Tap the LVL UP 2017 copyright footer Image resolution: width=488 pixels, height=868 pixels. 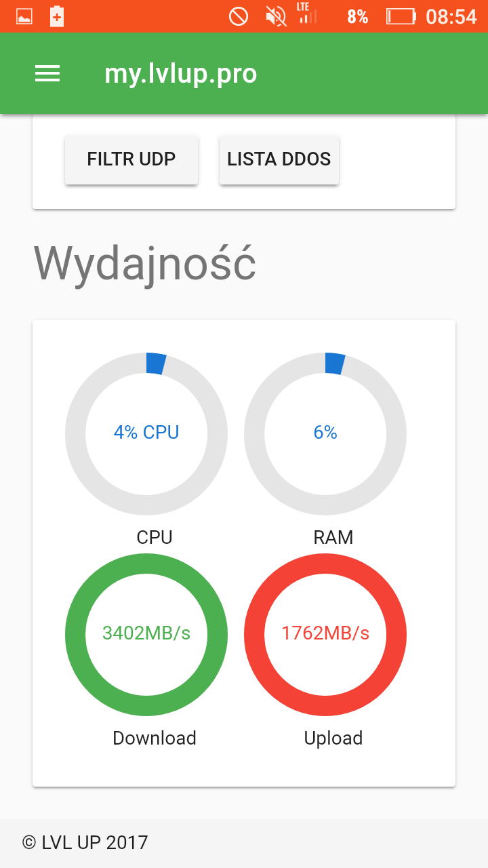(x=85, y=843)
